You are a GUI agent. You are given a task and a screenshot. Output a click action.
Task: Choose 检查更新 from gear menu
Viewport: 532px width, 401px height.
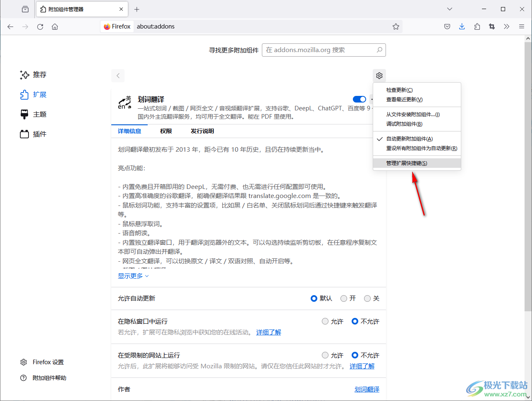click(417, 90)
